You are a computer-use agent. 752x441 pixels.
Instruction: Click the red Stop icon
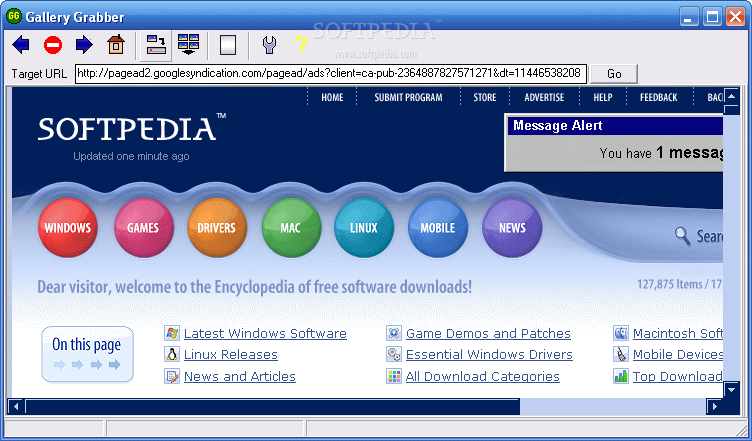53,45
